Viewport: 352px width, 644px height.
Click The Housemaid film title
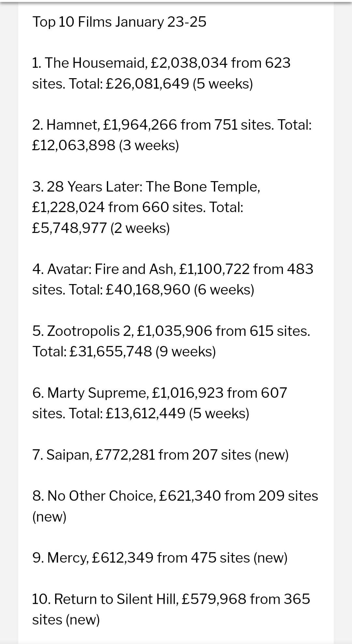(x=95, y=63)
